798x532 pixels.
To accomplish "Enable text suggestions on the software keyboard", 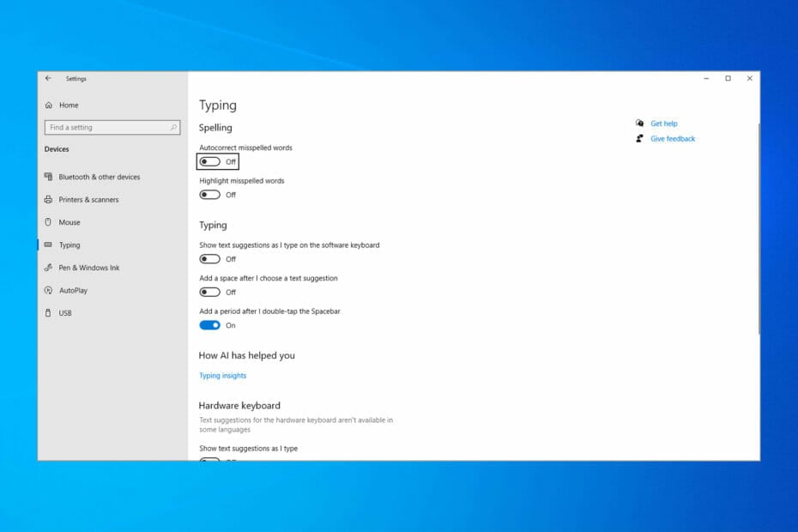I will 209,259.
